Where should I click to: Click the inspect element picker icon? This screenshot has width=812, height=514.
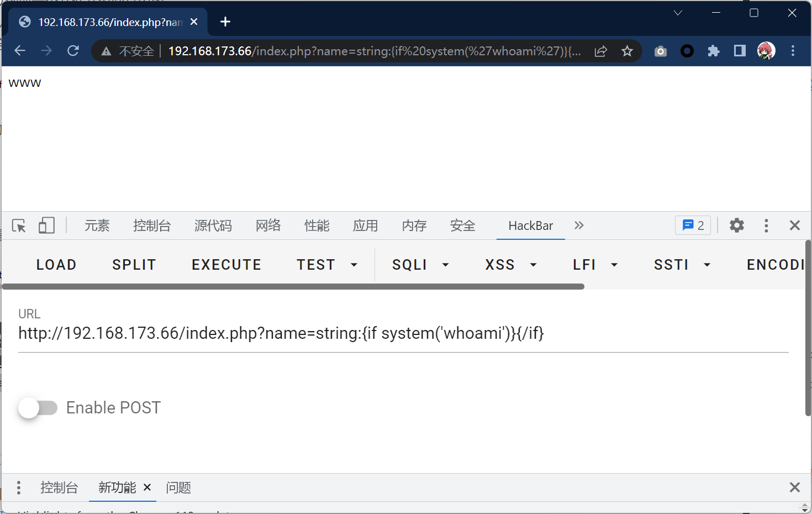click(x=19, y=225)
